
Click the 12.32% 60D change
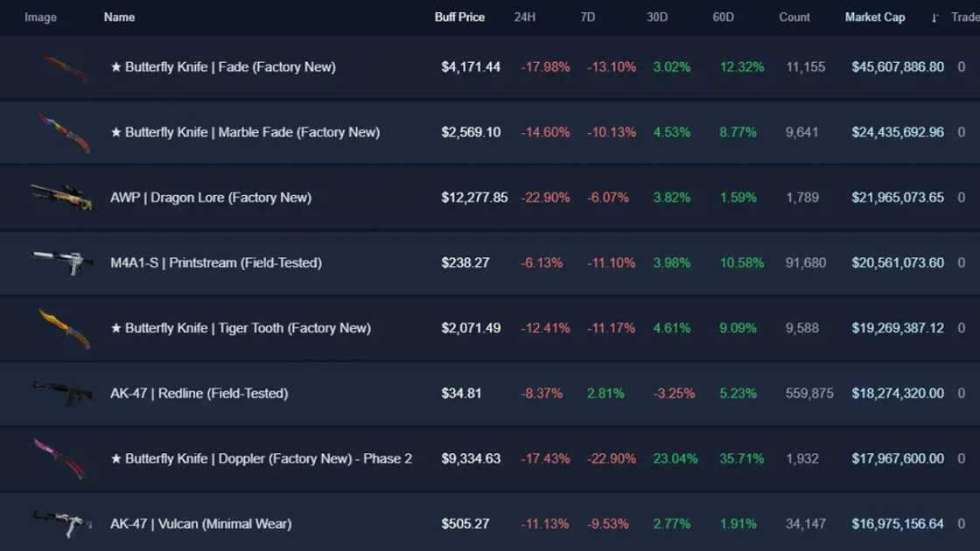pos(741,66)
